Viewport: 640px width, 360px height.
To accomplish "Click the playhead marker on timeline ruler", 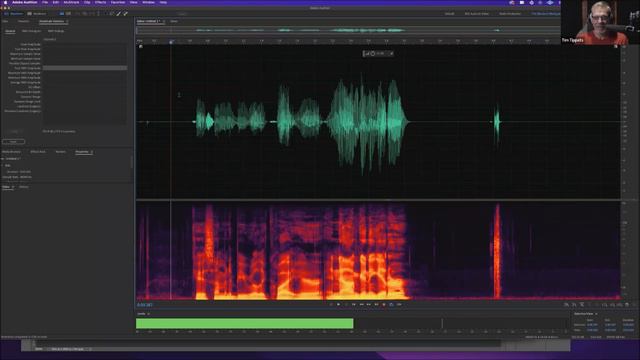I will click(x=171, y=42).
